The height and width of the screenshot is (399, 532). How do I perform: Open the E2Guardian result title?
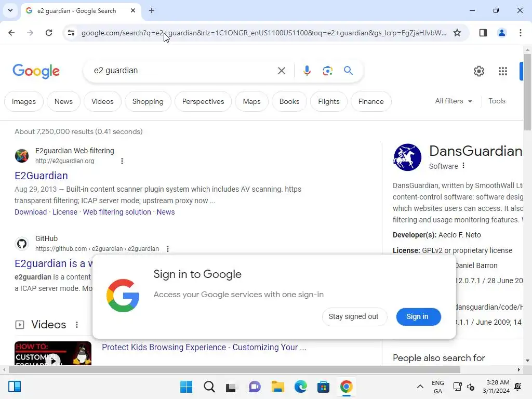pyautogui.click(x=41, y=176)
